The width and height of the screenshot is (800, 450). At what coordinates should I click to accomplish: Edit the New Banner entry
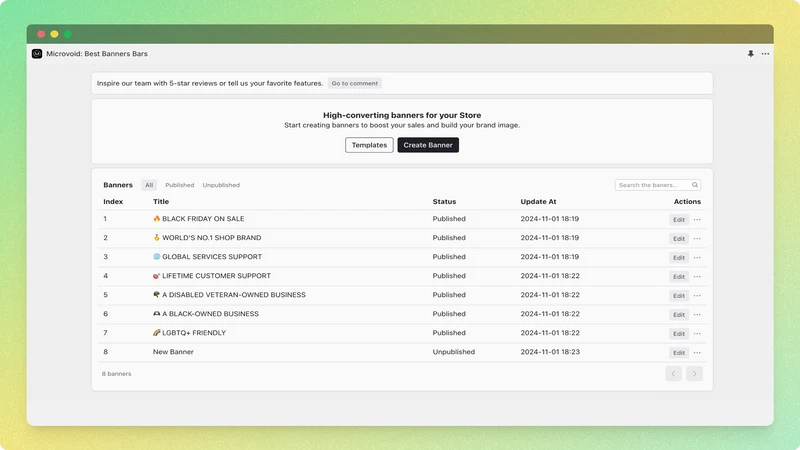(x=679, y=353)
